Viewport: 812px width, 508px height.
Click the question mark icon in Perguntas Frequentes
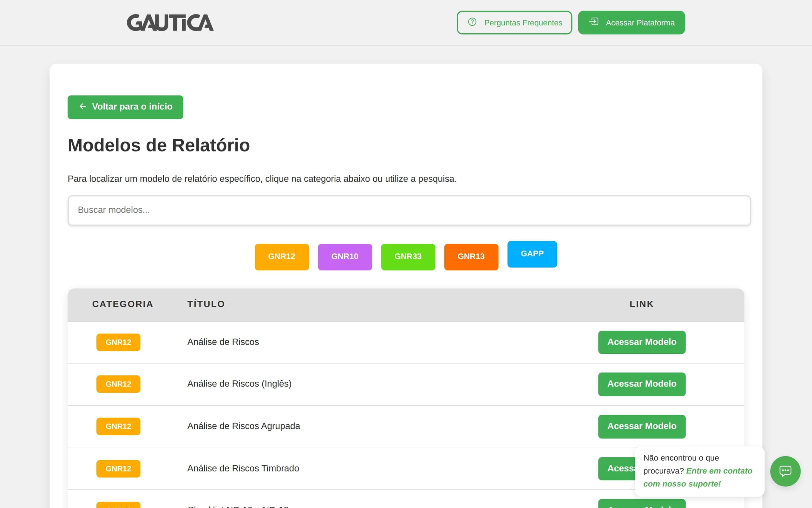472,22
